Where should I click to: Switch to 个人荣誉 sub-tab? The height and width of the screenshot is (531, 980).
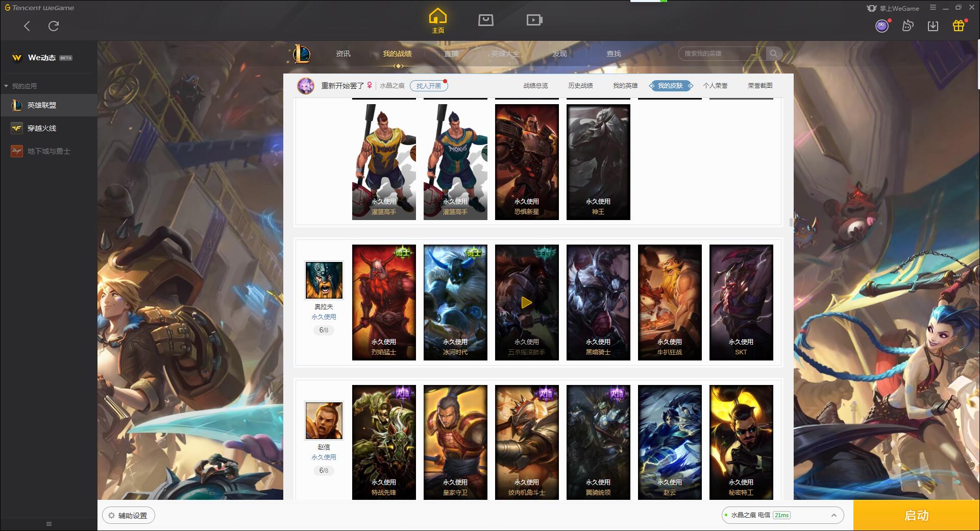715,86
